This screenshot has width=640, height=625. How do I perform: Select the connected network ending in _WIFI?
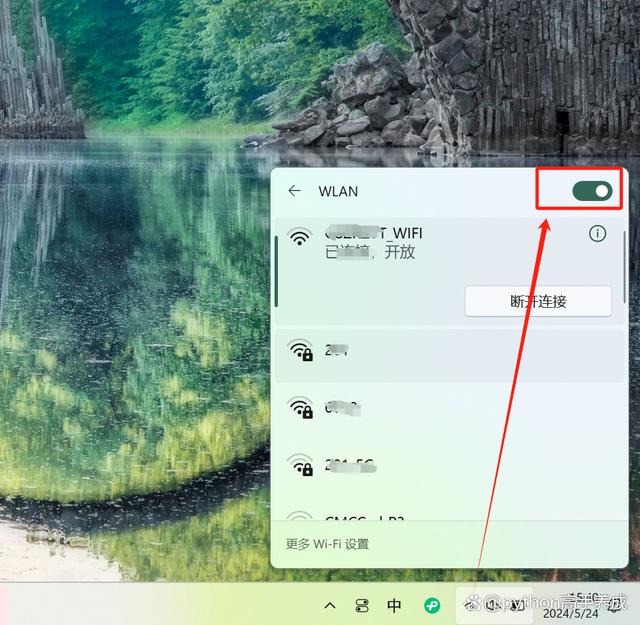tap(449, 271)
